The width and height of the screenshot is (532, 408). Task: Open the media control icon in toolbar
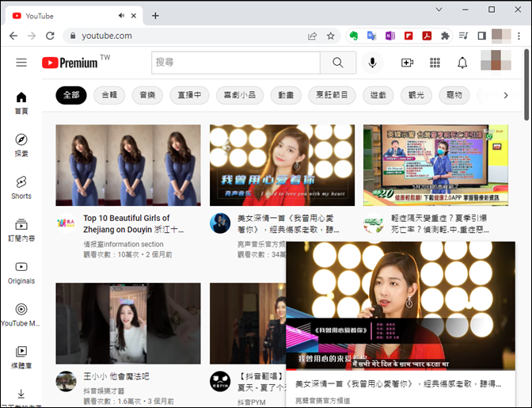[x=463, y=36]
